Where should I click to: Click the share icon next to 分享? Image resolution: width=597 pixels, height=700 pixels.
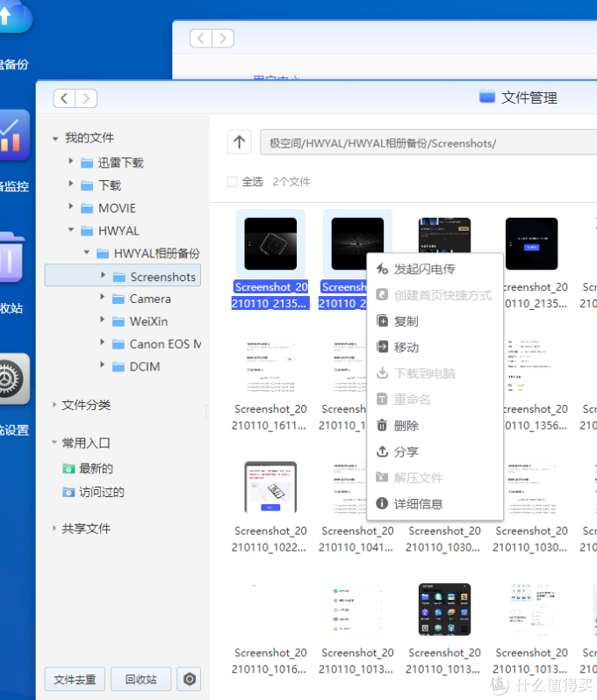[x=382, y=451]
